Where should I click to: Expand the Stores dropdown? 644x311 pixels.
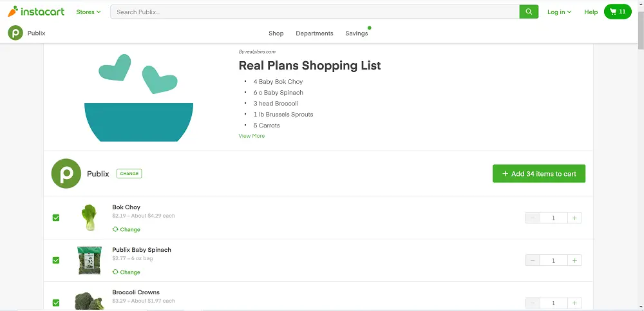[x=88, y=12]
